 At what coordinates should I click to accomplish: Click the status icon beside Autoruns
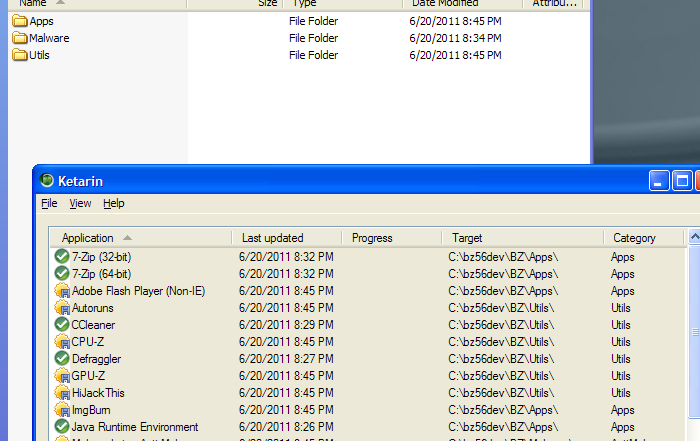62,308
